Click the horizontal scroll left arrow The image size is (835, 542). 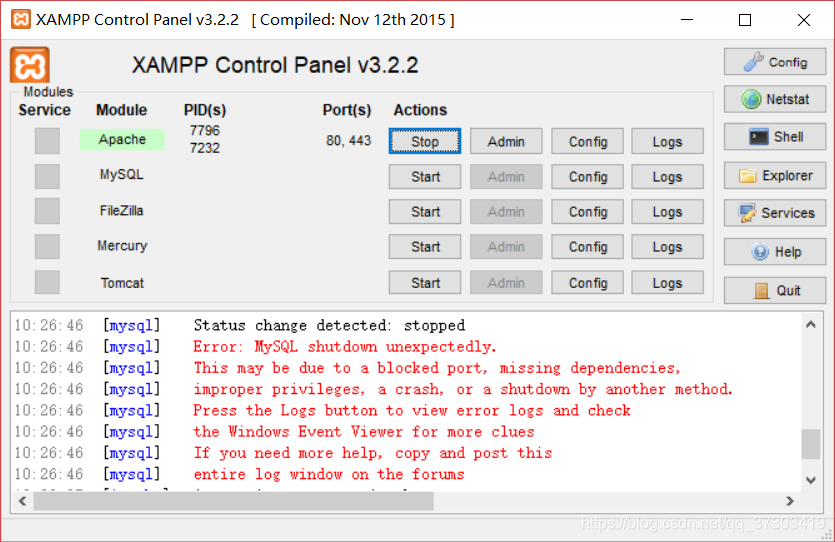22,501
